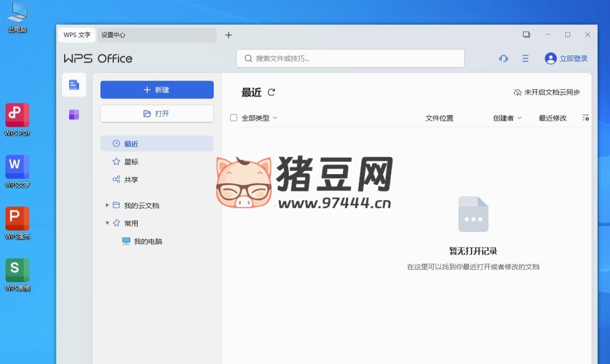Open the list display settings icon
This screenshot has height=364, width=610.
click(586, 118)
